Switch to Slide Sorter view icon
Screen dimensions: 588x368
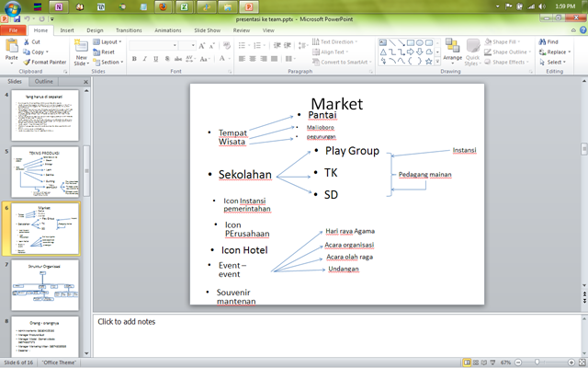point(476,362)
